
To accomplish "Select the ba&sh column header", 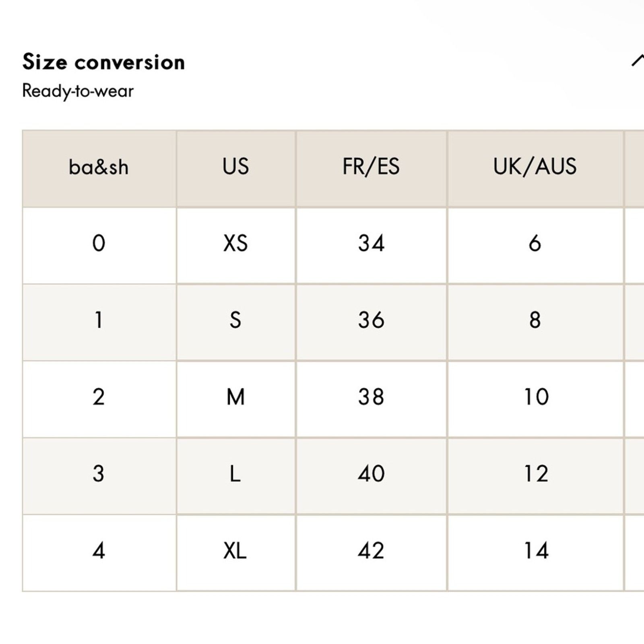I will 99,169.
